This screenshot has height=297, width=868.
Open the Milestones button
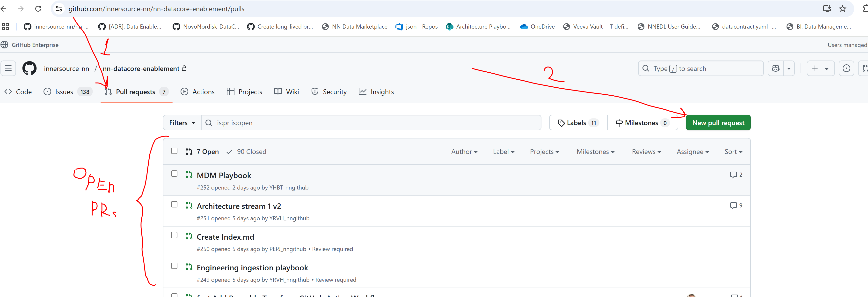tap(642, 123)
